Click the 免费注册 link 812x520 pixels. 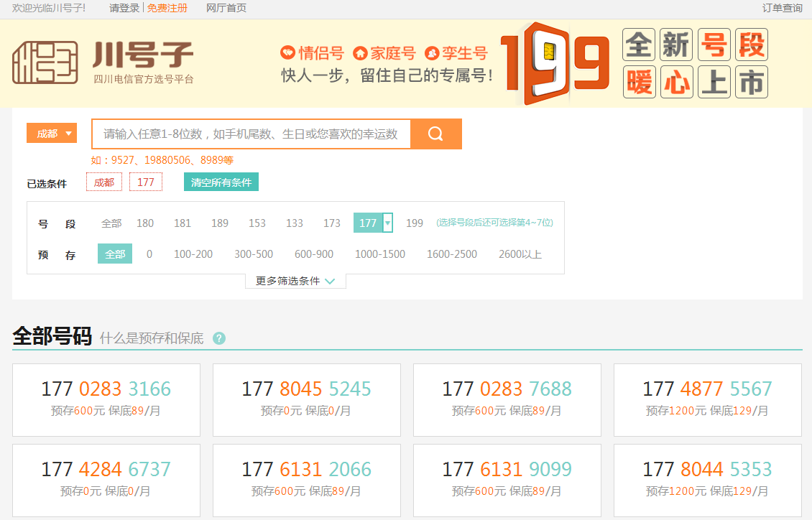(167, 8)
